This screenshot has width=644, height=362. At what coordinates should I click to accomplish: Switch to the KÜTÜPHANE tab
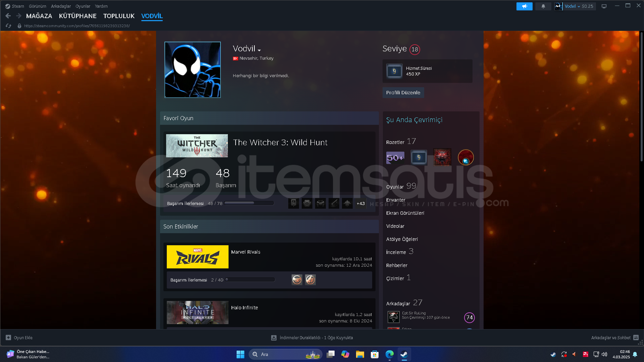click(x=78, y=16)
